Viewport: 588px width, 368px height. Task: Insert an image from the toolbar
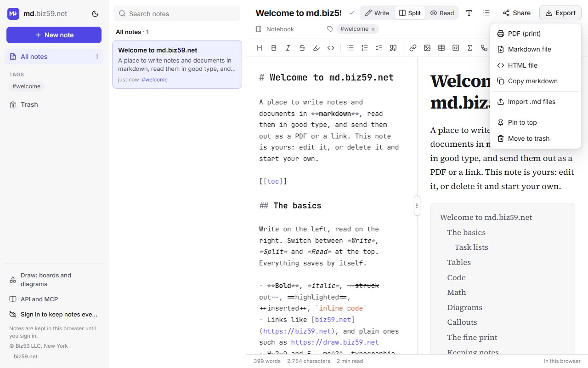(x=427, y=48)
